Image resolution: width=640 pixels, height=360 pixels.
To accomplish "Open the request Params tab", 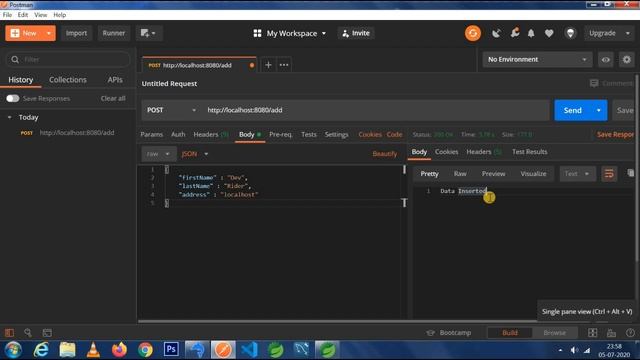I will tap(151, 134).
